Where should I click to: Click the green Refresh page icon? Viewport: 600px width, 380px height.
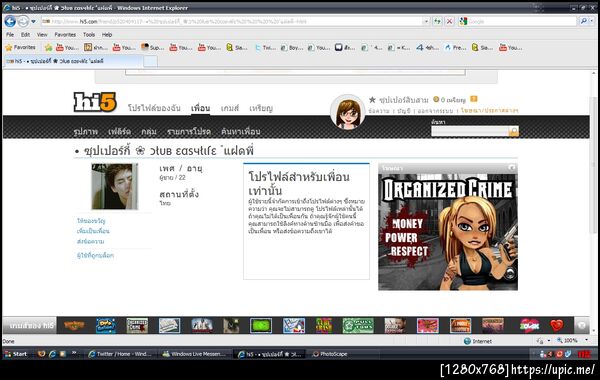pos(437,21)
